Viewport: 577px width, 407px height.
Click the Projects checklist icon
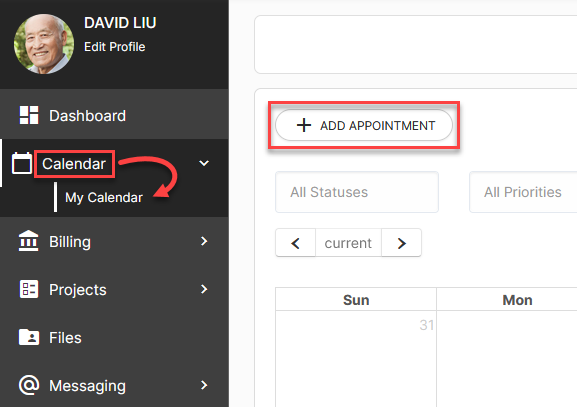tap(29, 289)
